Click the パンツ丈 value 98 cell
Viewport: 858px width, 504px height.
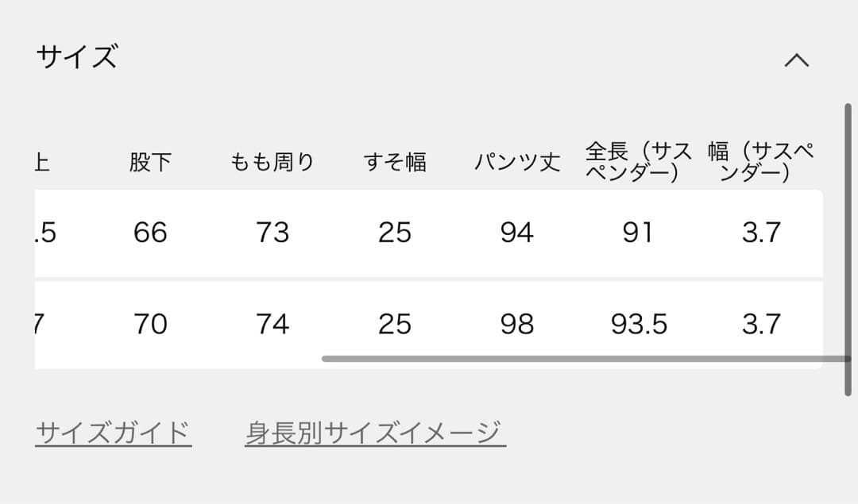point(517,324)
